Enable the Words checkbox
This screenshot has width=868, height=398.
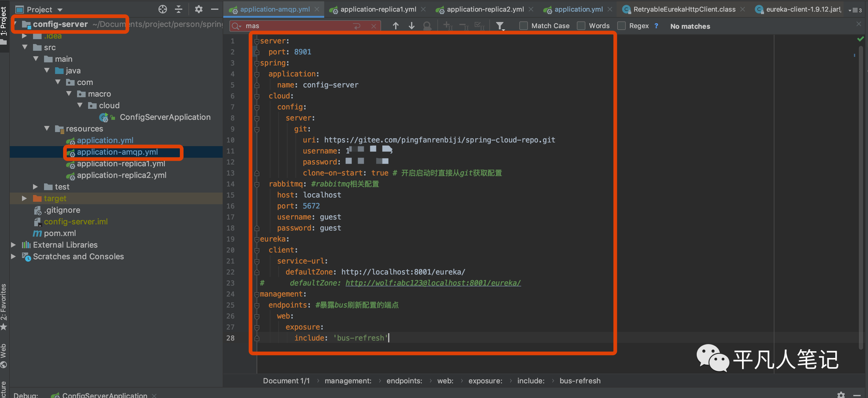pos(581,26)
